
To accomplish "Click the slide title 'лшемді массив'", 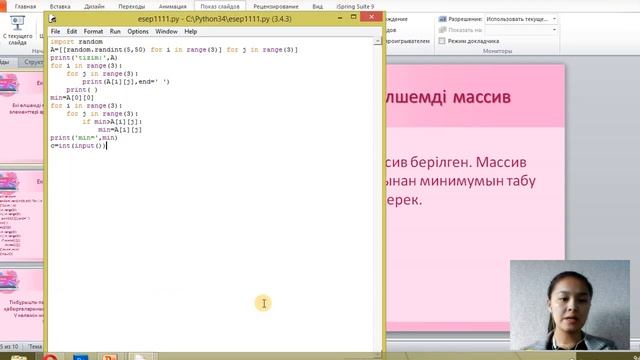I will (448, 97).
